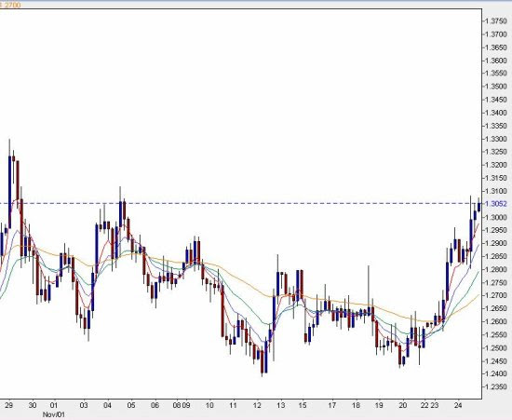Click date label 12 on time axis
This screenshot has width=512, height=420.
click(x=257, y=405)
